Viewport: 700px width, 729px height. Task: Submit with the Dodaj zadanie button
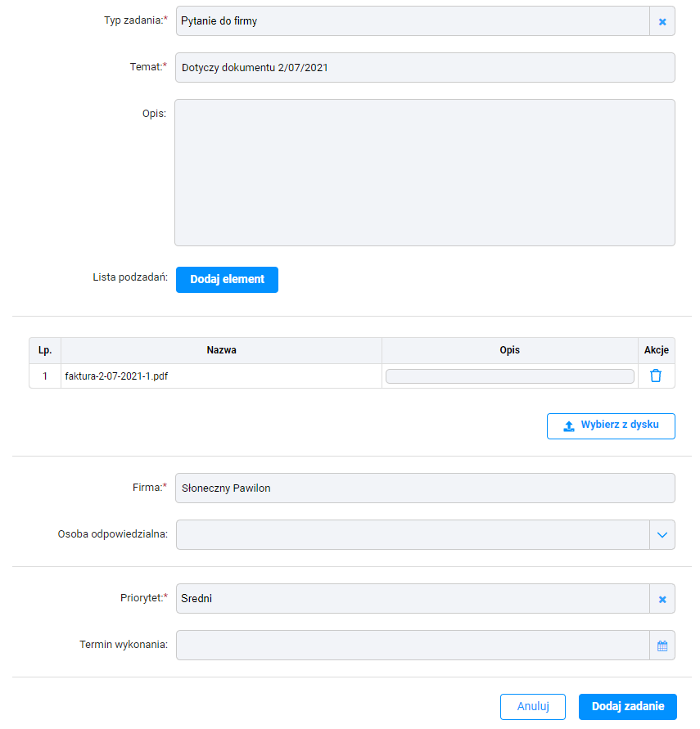tap(627, 707)
